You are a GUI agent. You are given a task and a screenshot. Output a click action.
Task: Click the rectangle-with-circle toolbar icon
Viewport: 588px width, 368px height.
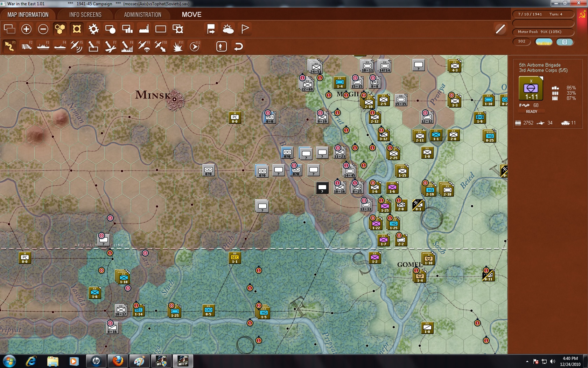pyautogui.click(x=110, y=29)
